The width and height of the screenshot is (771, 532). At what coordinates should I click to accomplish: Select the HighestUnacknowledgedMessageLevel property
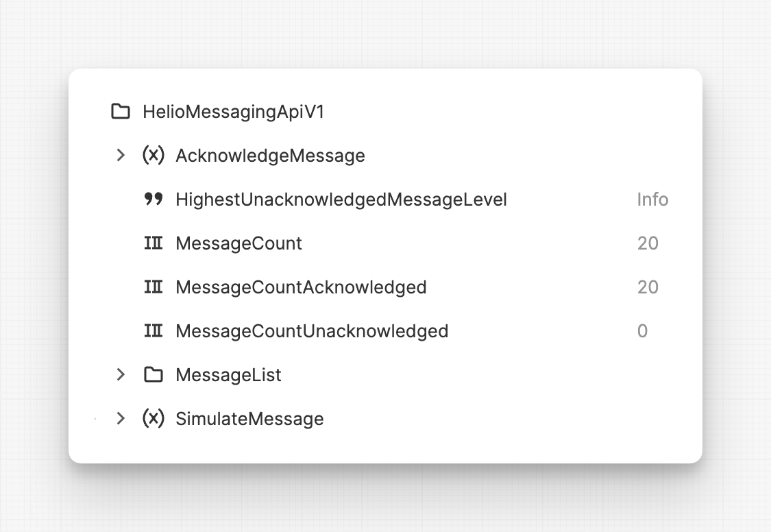click(341, 199)
